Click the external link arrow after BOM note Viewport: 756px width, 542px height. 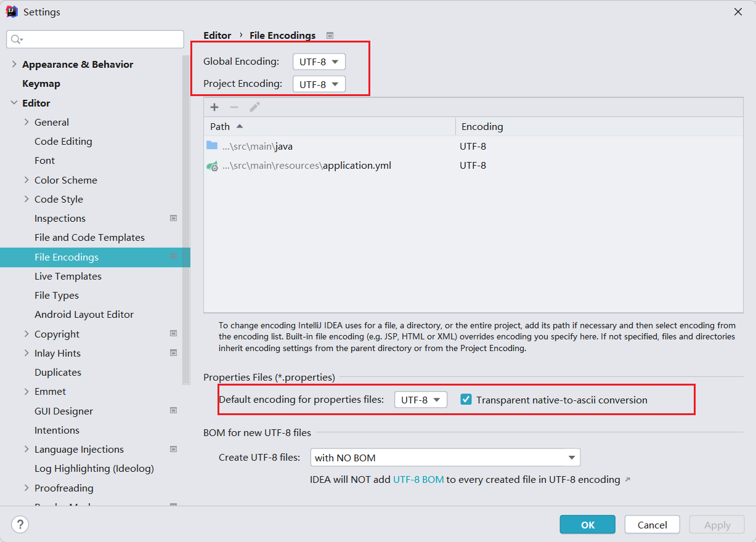point(628,480)
